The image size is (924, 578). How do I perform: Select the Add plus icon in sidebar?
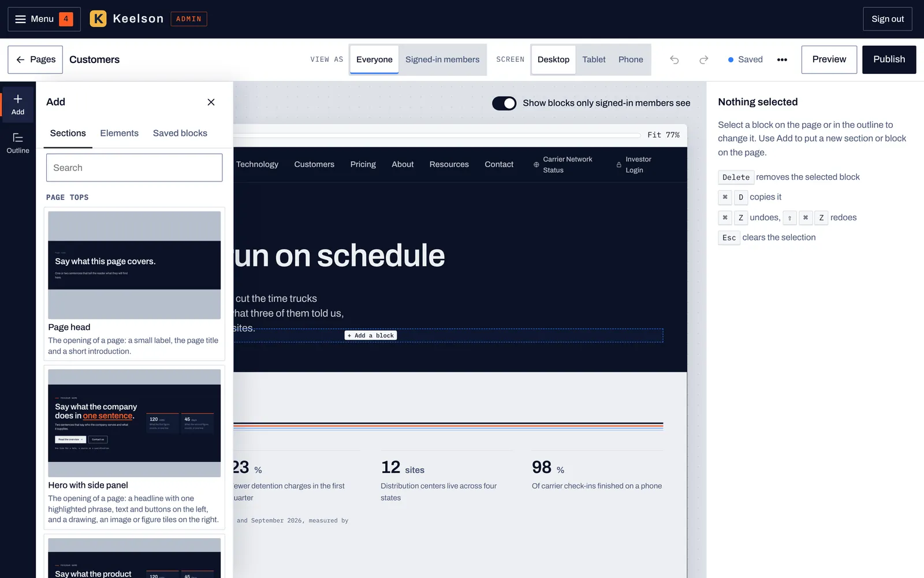coord(18,105)
